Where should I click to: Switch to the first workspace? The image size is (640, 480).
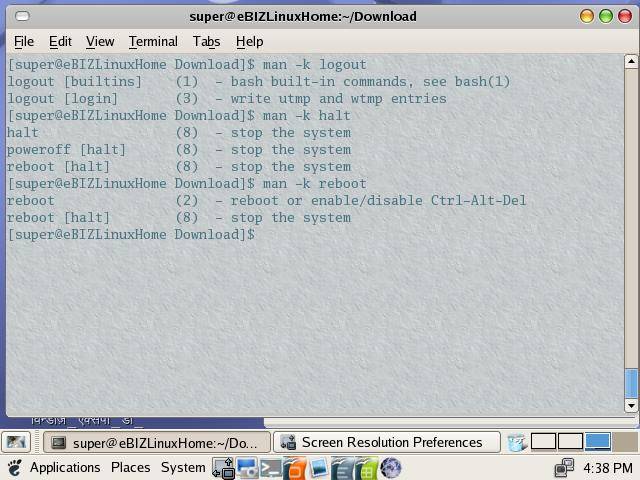pyautogui.click(x=543, y=442)
